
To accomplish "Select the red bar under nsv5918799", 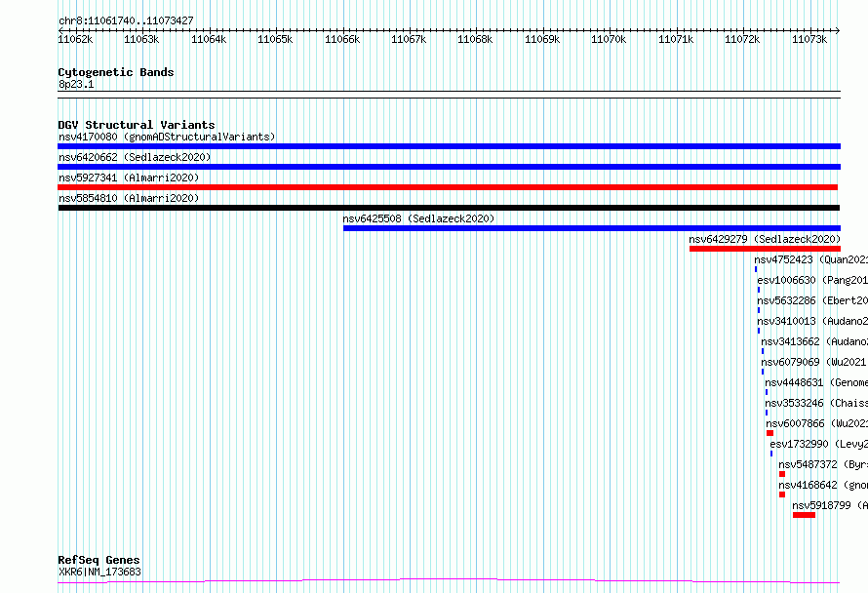I will (804, 515).
